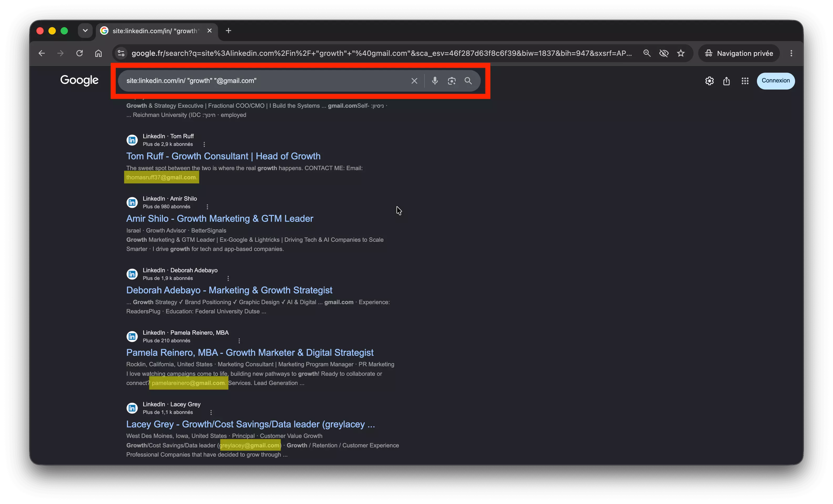Image resolution: width=833 pixels, height=504 pixels.
Task: Click highlighted pamelareinero@gmail.com text
Action: pyautogui.click(x=188, y=383)
